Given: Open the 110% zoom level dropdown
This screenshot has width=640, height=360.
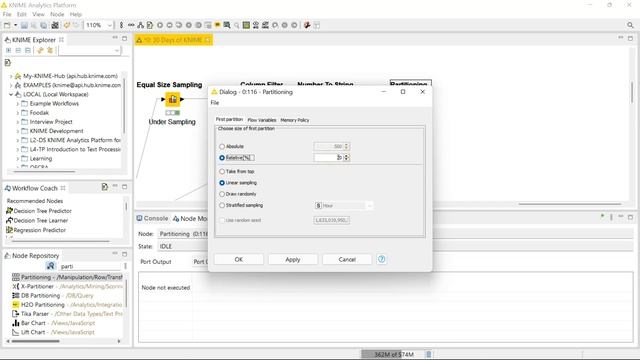Looking at the screenshot, I should click(109, 25).
